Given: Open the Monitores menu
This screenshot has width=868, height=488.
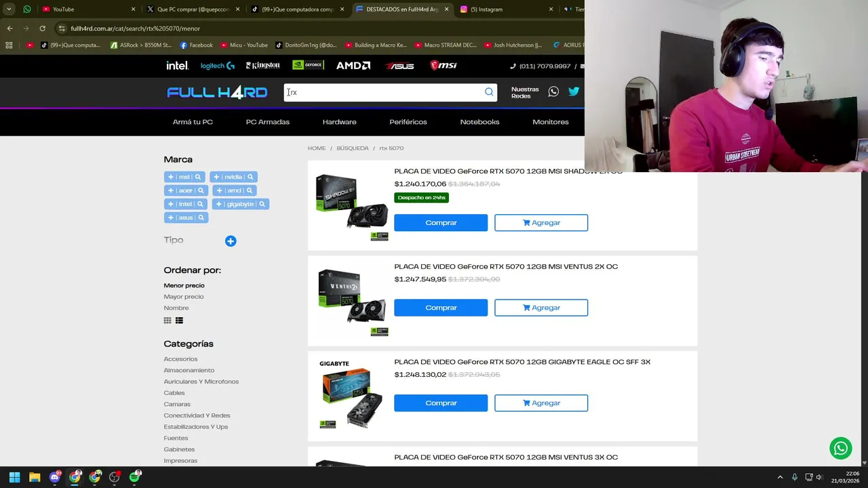Looking at the screenshot, I should (551, 122).
